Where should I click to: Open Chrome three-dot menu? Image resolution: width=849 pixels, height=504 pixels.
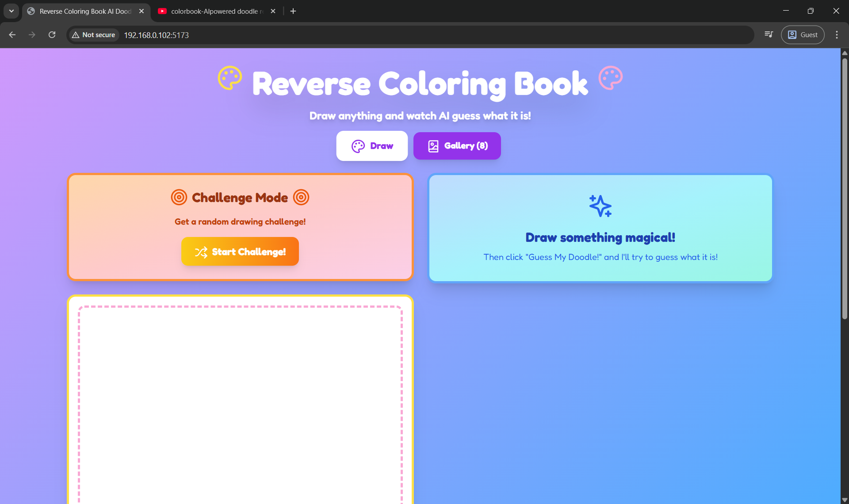pos(837,35)
